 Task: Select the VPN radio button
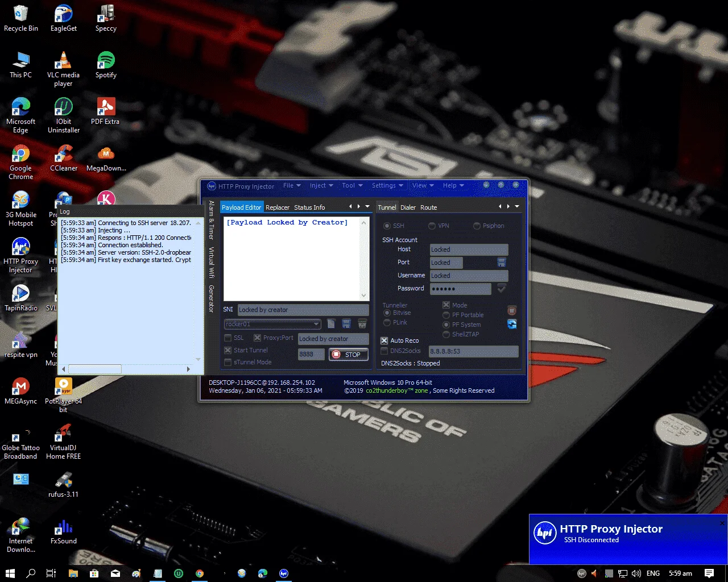(432, 226)
